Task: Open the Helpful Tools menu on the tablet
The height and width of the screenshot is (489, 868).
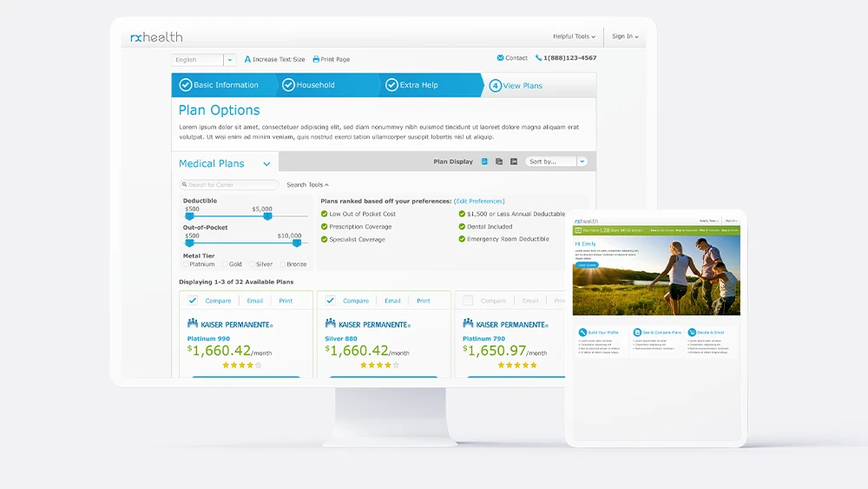Action: pos(708,221)
